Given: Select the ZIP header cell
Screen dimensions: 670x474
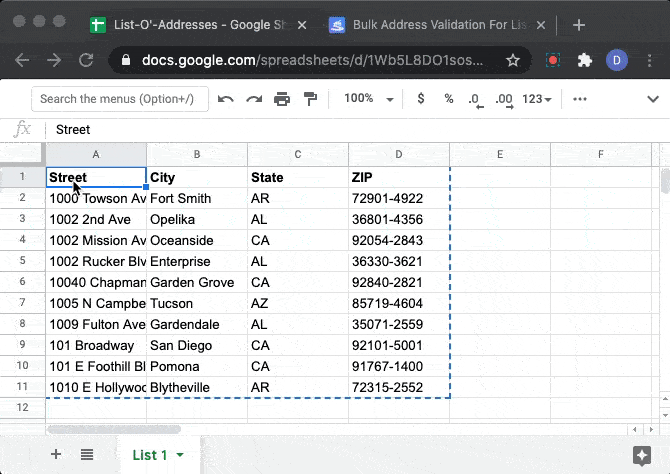Looking at the screenshot, I should pyautogui.click(x=399, y=178).
